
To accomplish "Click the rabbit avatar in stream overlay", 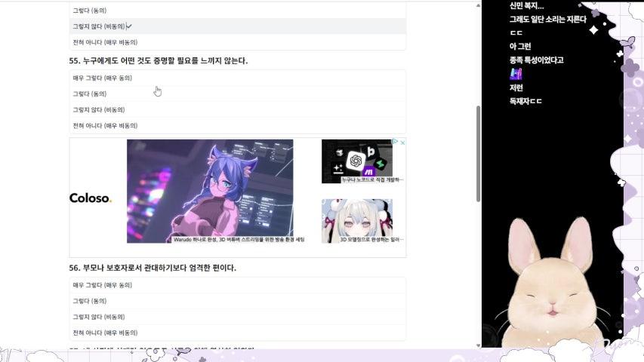I will point(553,284).
